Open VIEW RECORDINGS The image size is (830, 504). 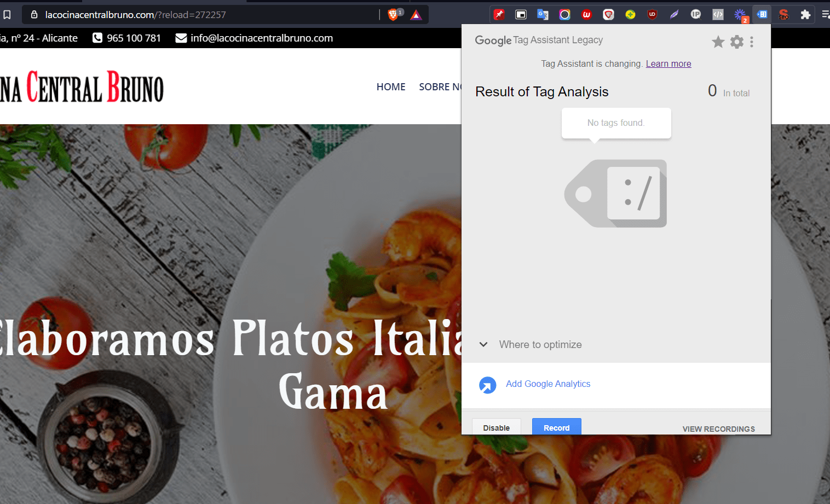(x=718, y=429)
